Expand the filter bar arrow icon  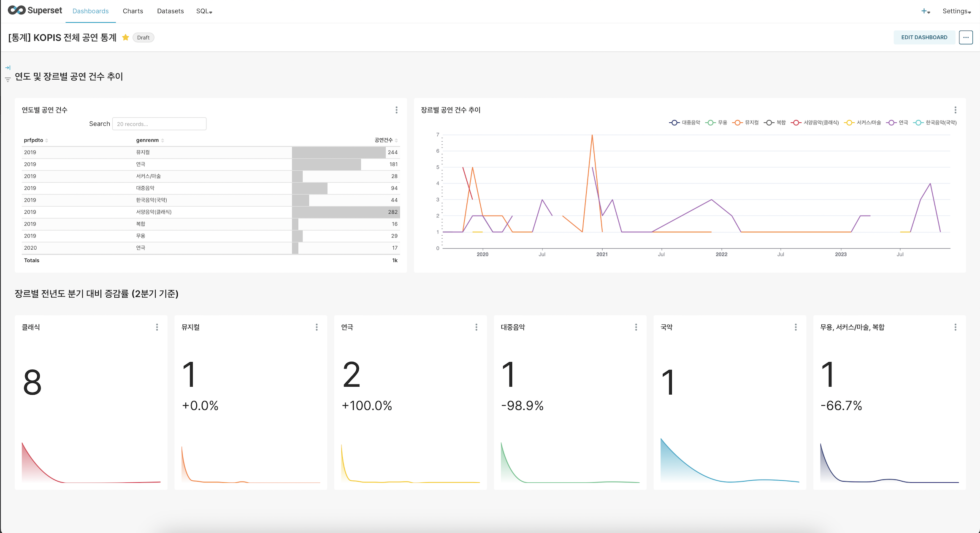(8, 67)
